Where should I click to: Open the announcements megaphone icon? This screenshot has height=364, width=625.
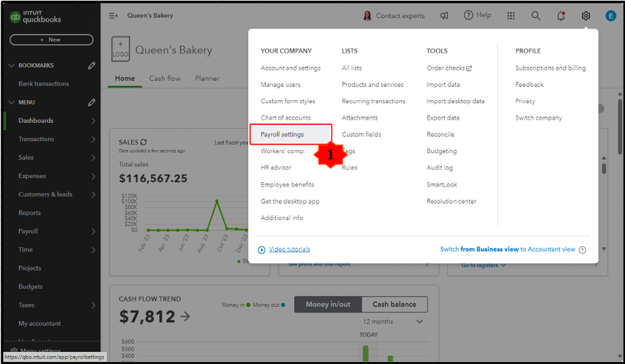point(444,16)
